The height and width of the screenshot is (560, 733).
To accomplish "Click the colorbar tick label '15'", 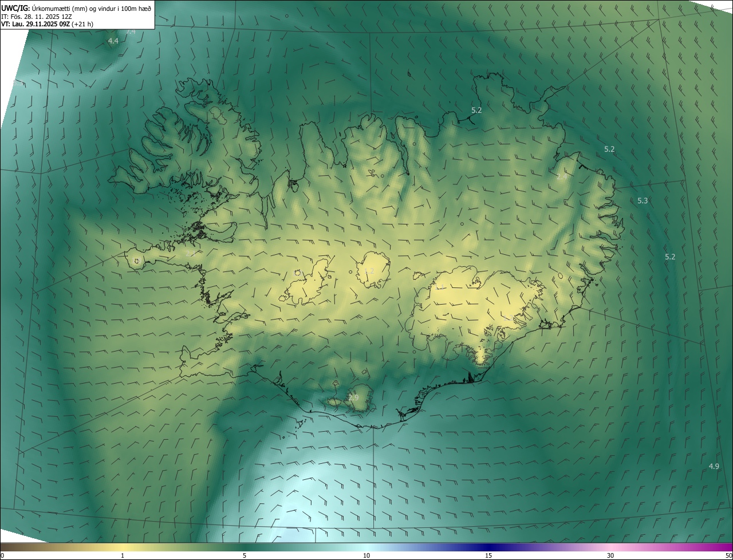I will (488, 555).
